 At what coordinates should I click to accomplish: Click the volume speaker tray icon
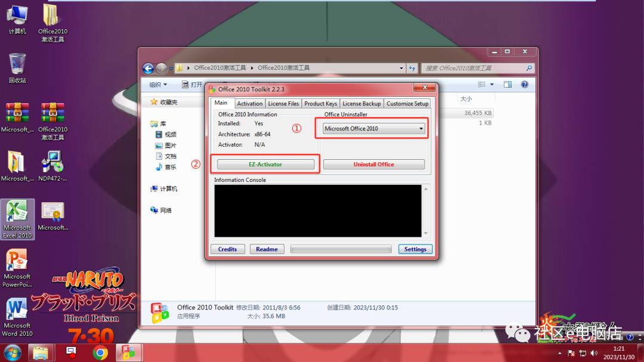(594, 353)
